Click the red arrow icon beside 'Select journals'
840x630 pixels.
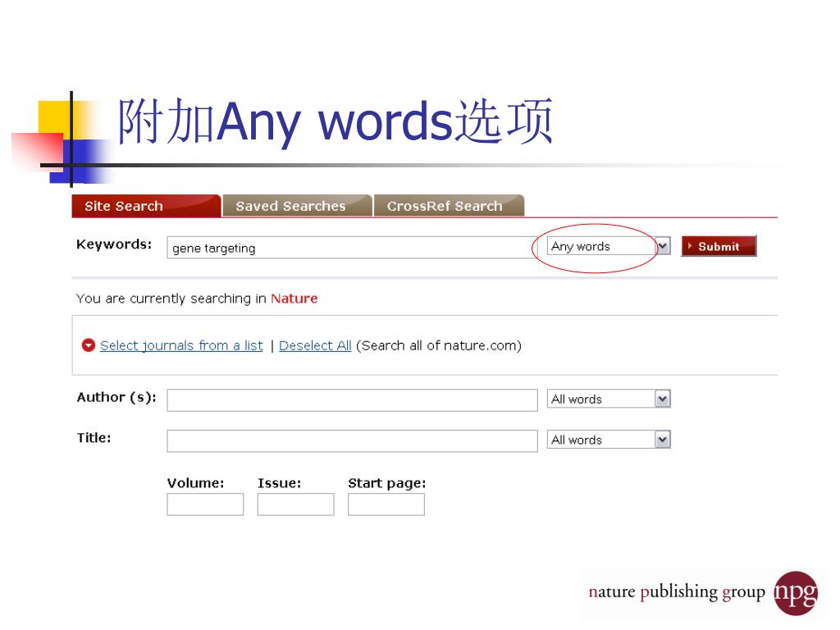89,345
